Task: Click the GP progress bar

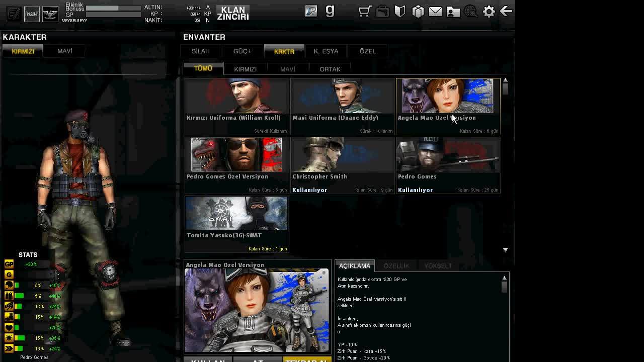Action: click(113, 15)
